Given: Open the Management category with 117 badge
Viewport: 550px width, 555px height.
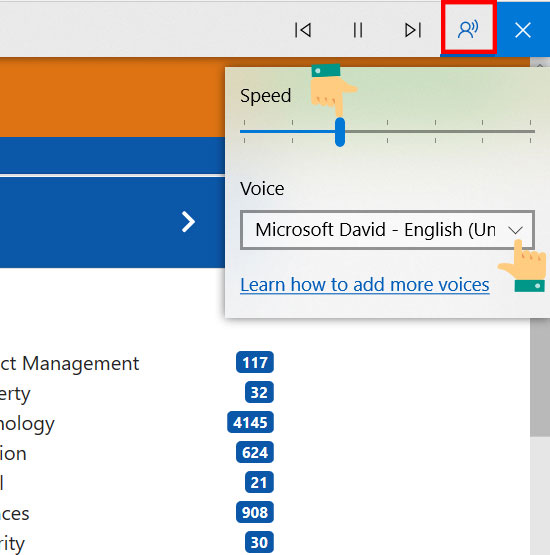Looking at the screenshot, I should coord(70,364).
